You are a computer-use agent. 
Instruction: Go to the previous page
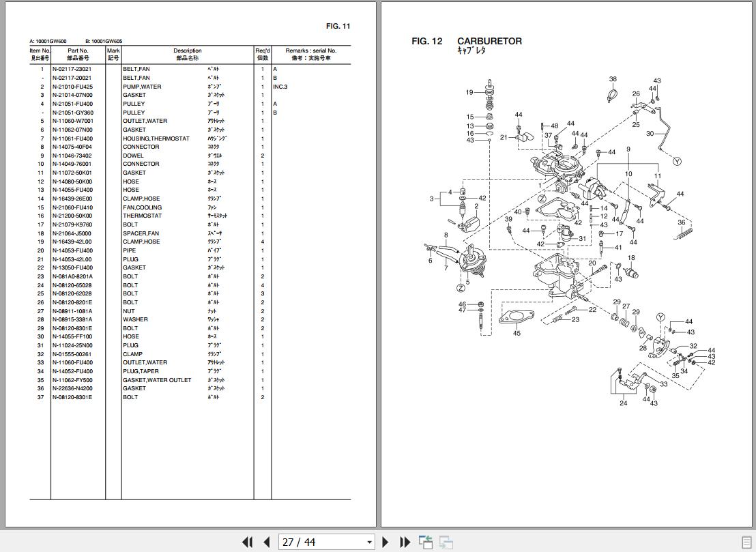[x=267, y=542]
